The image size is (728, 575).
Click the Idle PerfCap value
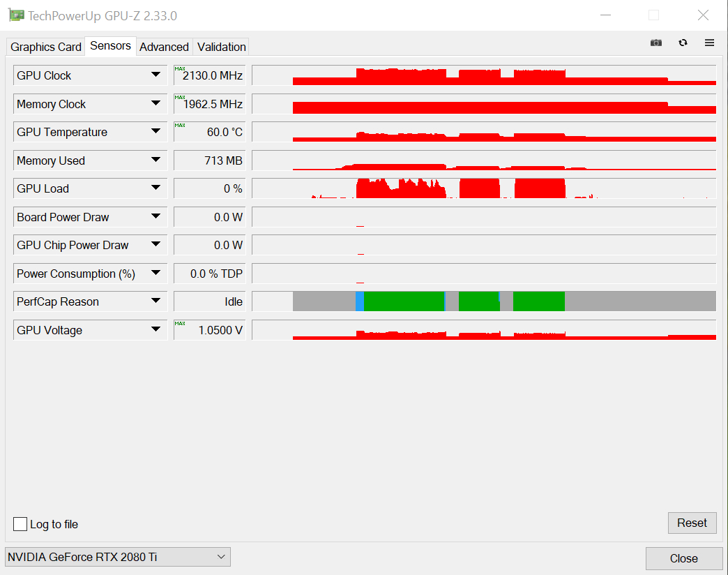[x=210, y=301]
